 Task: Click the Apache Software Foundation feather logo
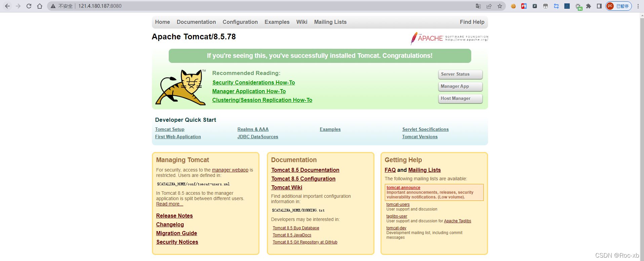point(449,38)
